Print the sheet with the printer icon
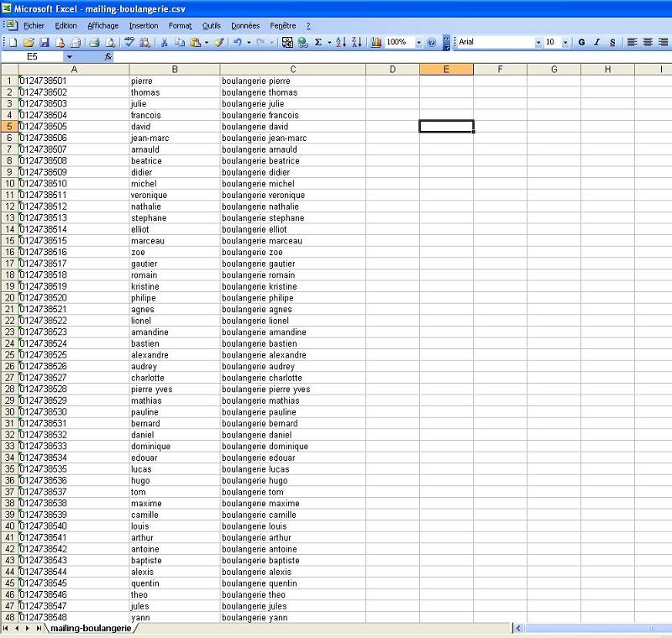Viewport: 672px width, 638px height. [x=94, y=42]
